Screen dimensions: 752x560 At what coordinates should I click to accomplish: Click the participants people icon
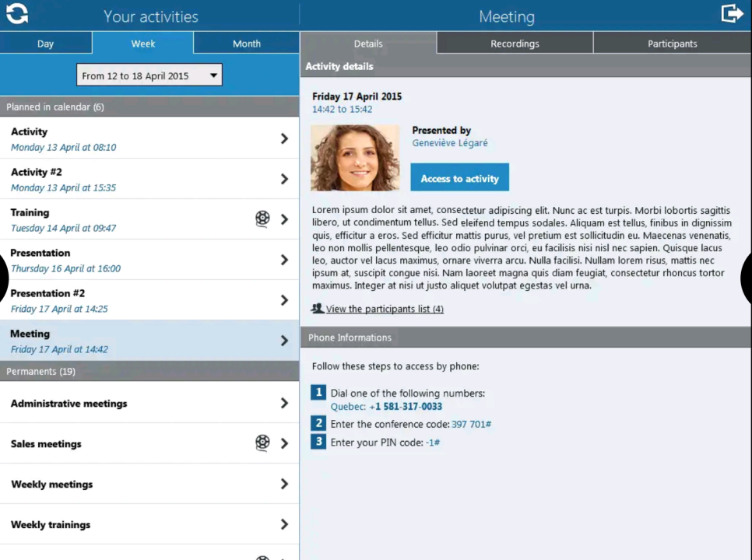[x=317, y=309]
